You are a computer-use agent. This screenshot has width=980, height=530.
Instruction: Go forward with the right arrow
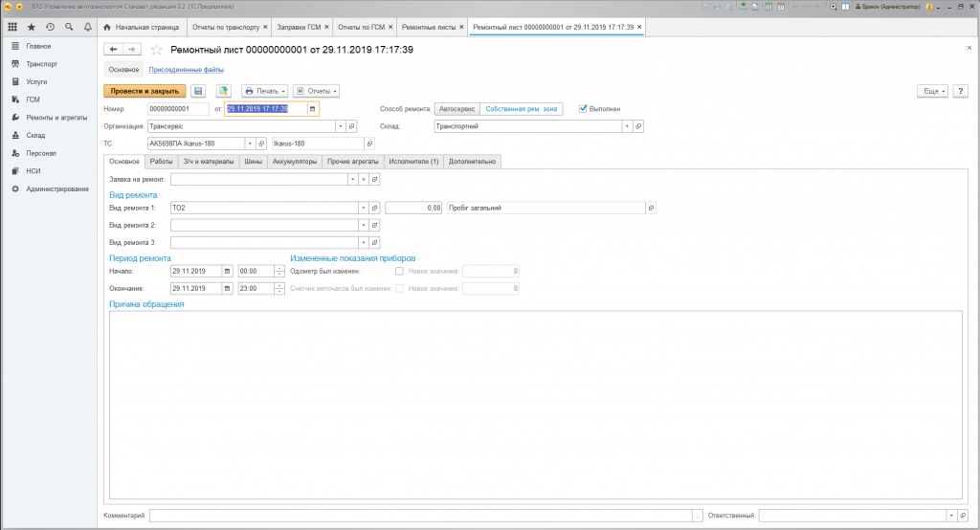click(x=132, y=50)
